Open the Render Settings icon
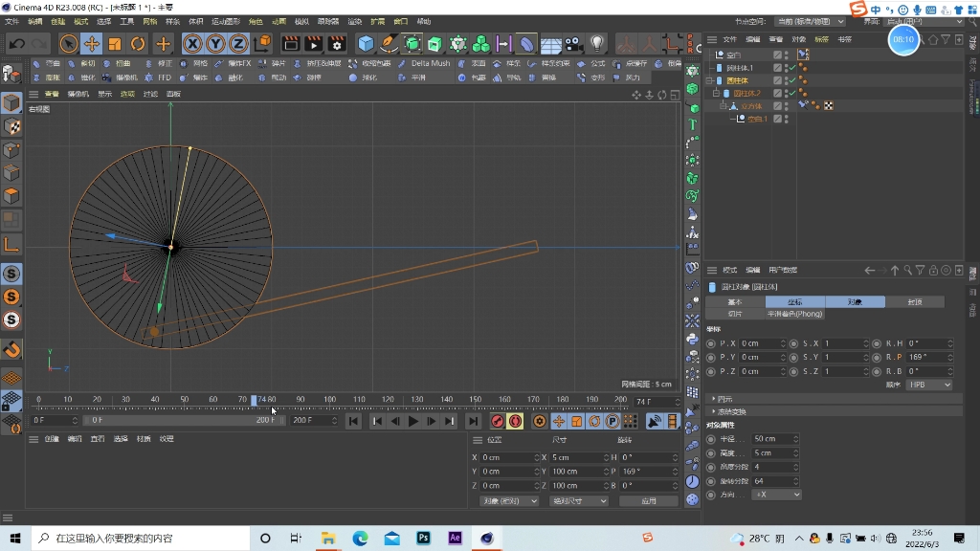Viewport: 980px width, 551px height. tap(337, 43)
